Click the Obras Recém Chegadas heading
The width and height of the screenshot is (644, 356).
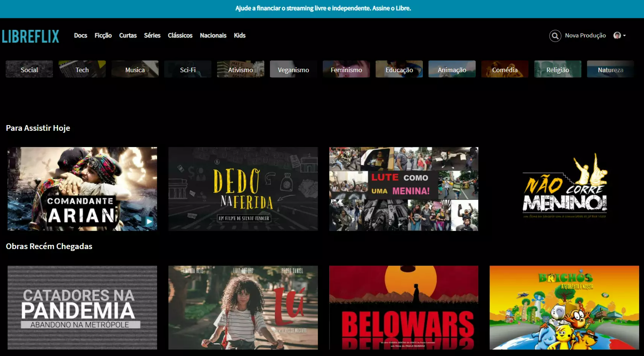coord(49,246)
